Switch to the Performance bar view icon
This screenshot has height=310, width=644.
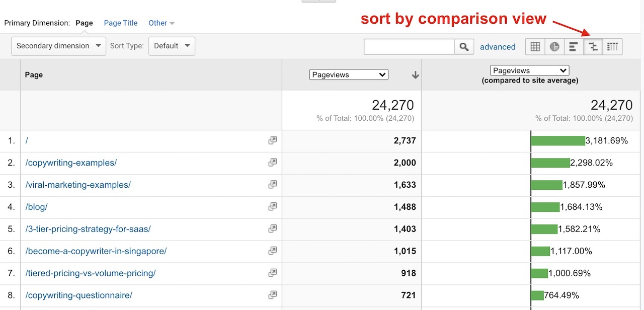click(574, 47)
